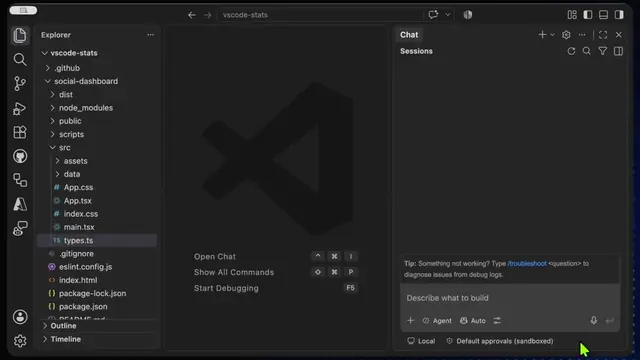Follow the /troubleshoot link in tip
The width and height of the screenshot is (640, 360).
click(527, 264)
